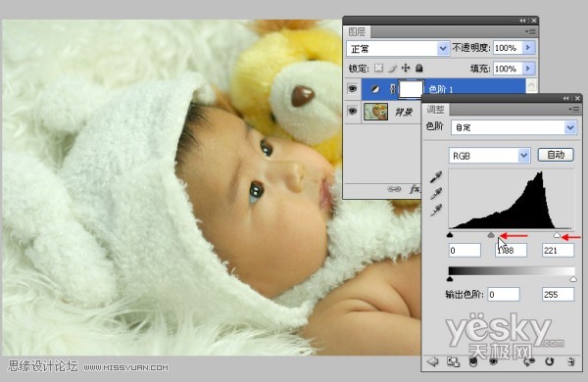Click the input shadows field showing 0
588x382 pixels.
pyautogui.click(x=465, y=251)
